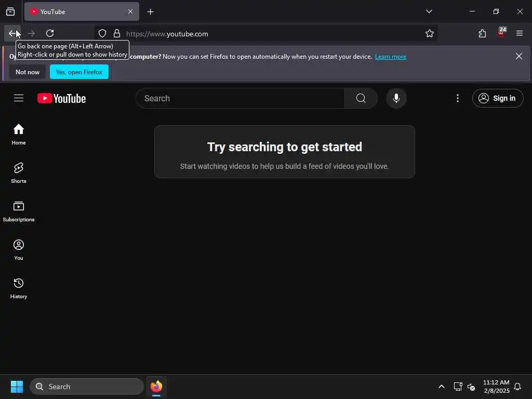The image size is (532, 399).
Task: Open YouTube settings three-dot menu
Action: (457, 98)
